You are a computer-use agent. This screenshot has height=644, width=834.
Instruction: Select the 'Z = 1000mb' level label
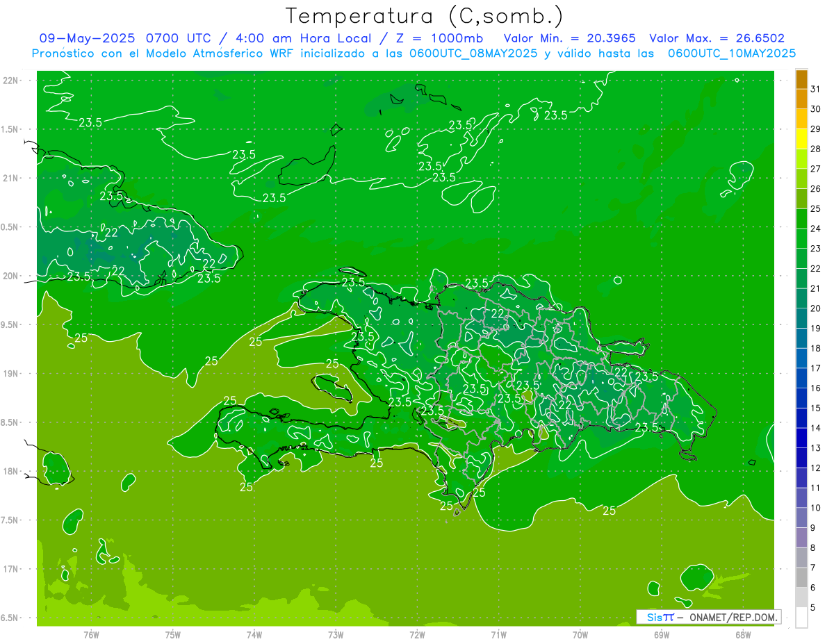pyautogui.click(x=441, y=38)
